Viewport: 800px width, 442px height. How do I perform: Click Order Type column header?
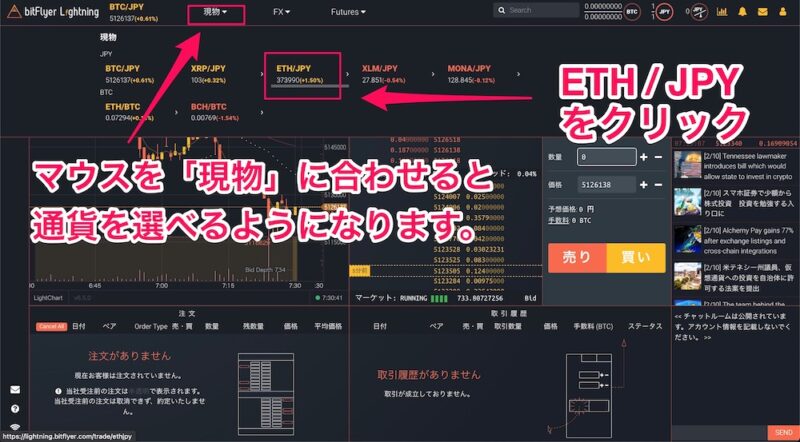151,326
